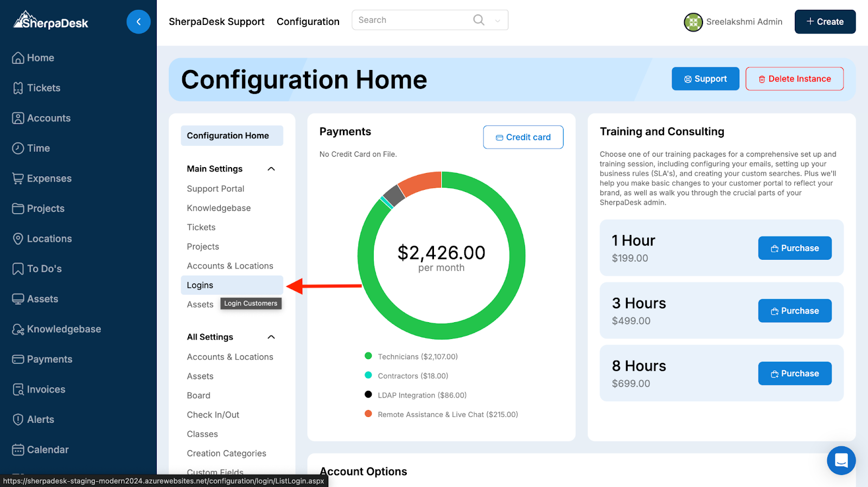Open Support Portal settings
The image size is (868, 487).
pyautogui.click(x=215, y=189)
